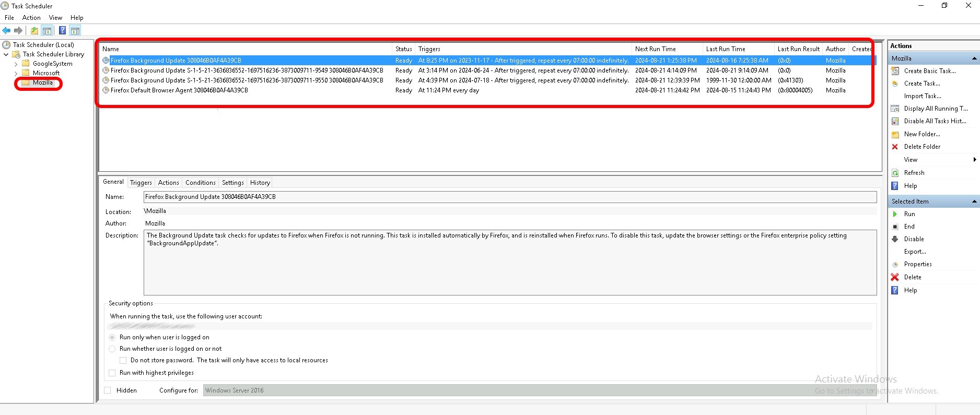Viewport: 980px width, 415px height.
Task: Click the Back arrow in the toolbar
Action: [6, 30]
